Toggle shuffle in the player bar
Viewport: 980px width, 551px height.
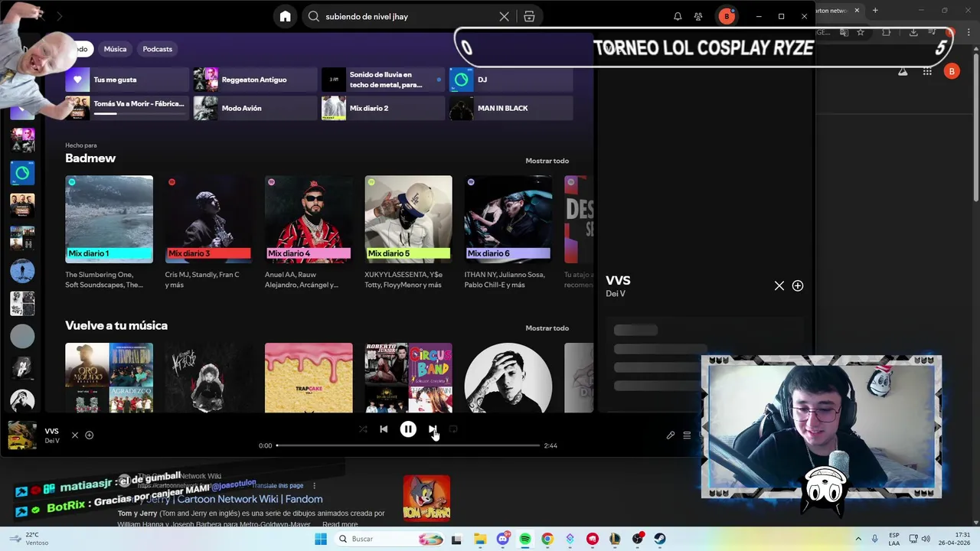pyautogui.click(x=363, y=429)
